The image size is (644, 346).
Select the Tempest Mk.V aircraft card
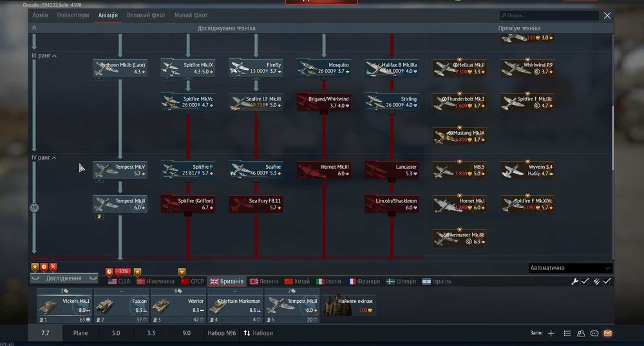tap(120, 170)
